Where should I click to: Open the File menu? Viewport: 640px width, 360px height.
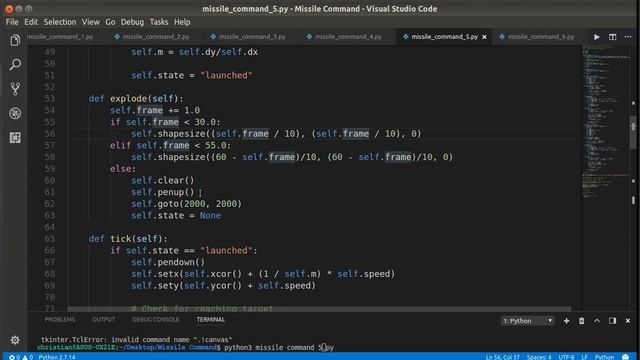[12, 22]
